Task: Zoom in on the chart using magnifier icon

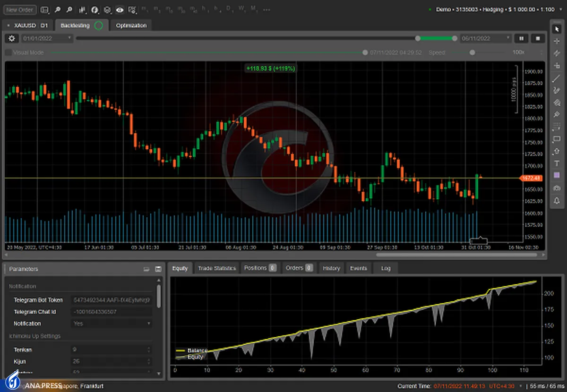Action: [57, 9]
